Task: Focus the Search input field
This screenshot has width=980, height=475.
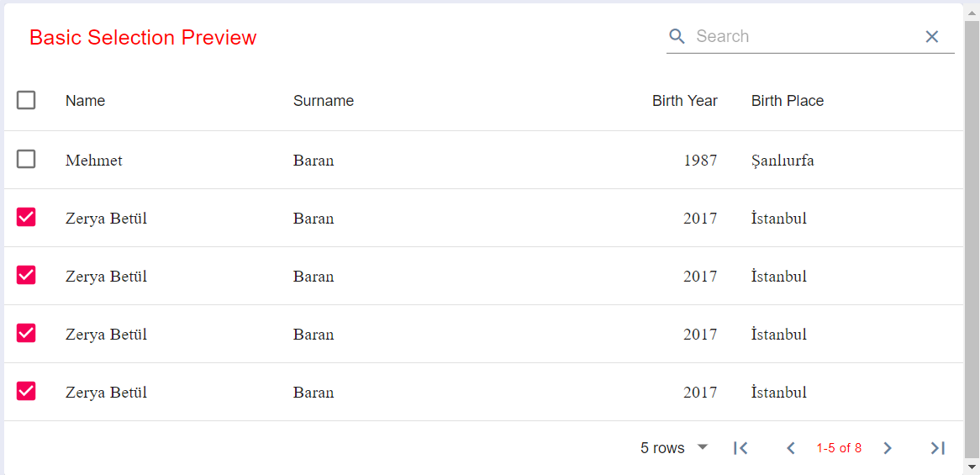Action: coord(806,36)
